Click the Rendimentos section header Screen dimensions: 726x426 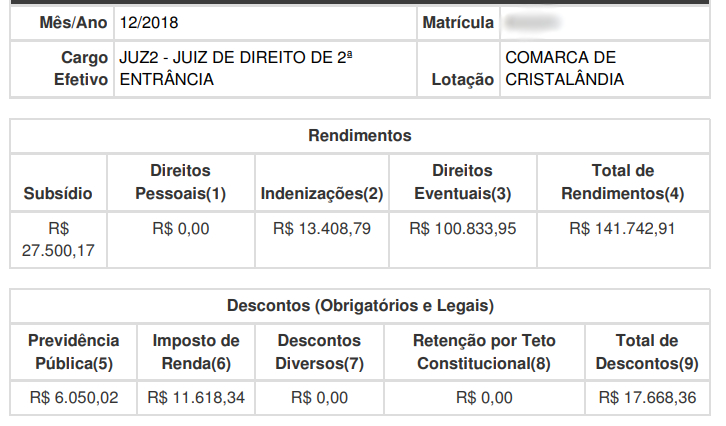point(360,136)
